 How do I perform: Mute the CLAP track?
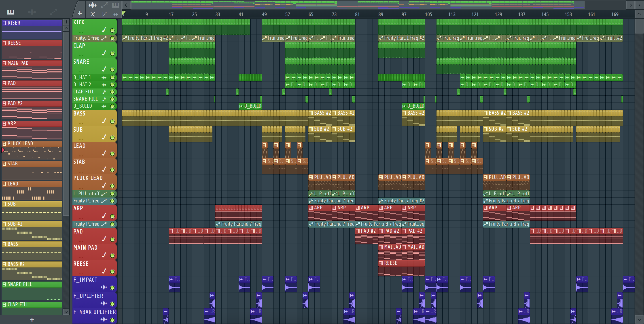(x=112, y=54)
